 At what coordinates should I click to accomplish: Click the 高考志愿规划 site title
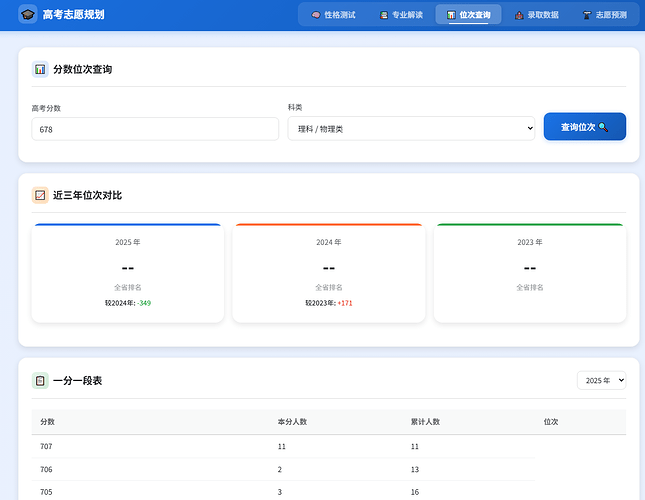pyautogui.click(x=73, y=15)
